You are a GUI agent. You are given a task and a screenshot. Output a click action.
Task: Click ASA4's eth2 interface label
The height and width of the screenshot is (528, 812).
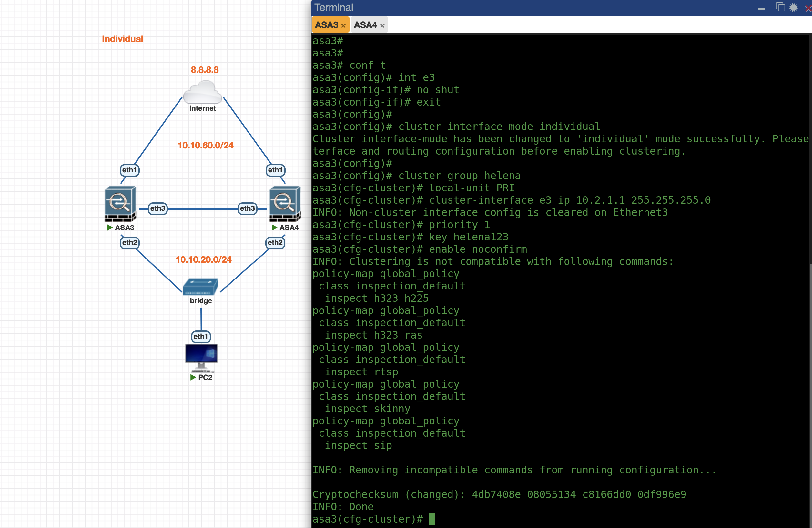[275, 242]
